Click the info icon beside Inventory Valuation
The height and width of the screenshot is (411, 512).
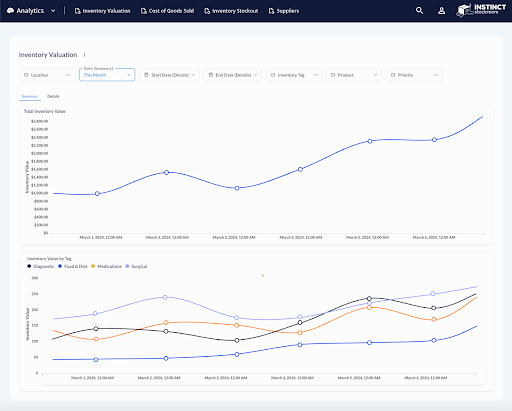click(x=84, y=55)
